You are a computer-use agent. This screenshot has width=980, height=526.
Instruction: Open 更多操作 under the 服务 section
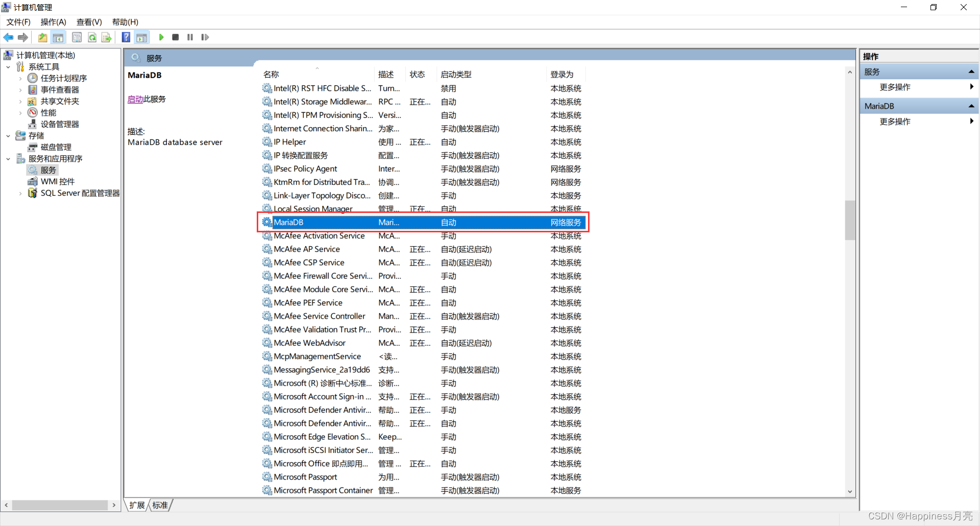pos(895,87)
